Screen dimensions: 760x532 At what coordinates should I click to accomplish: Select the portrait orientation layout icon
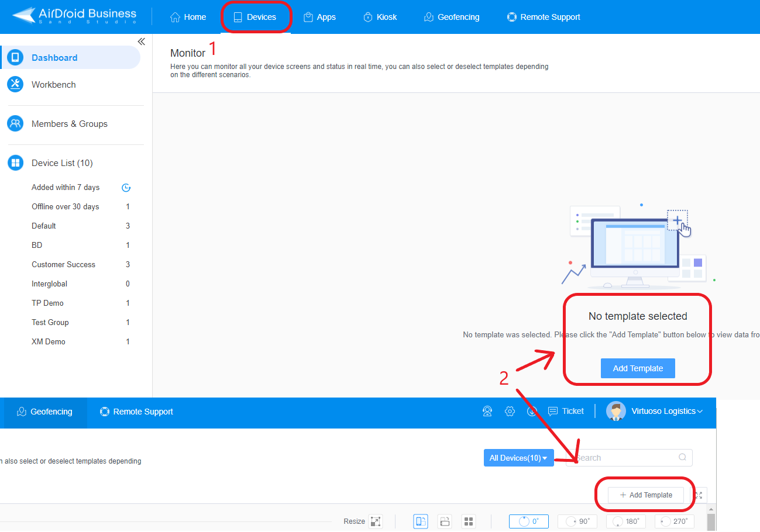(x=421, y=521)
